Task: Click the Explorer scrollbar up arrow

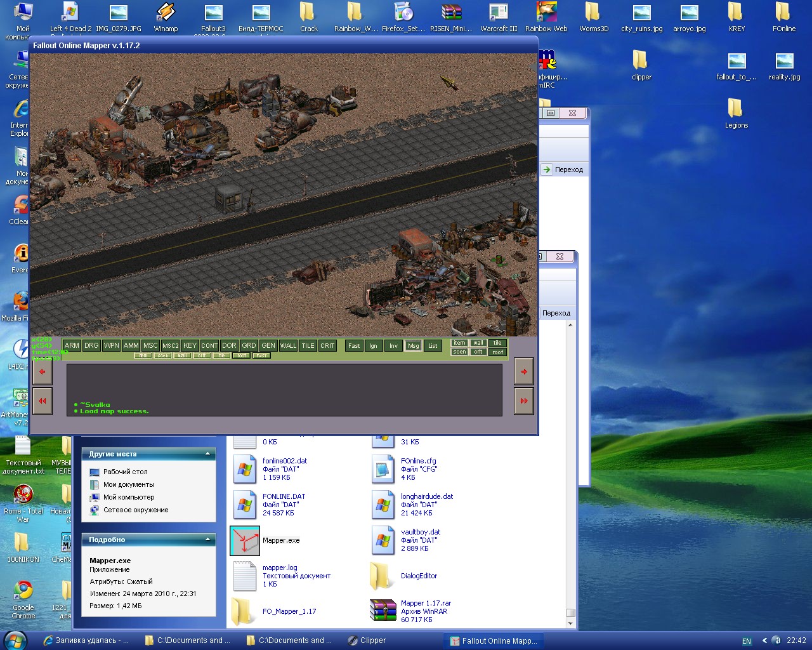Action: 570,324
